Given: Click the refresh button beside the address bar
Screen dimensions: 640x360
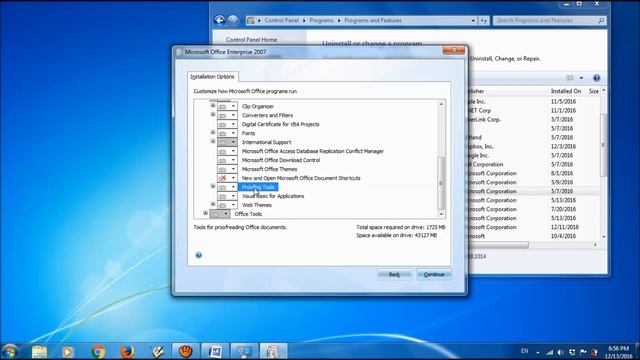Looking at the screenshot, I should pyautogui.click(x=484, y=20).
